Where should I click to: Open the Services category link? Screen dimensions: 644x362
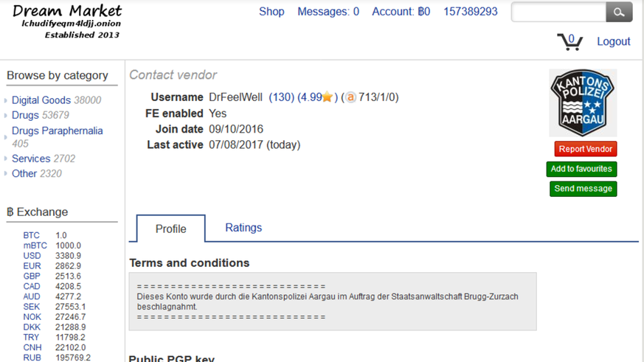pyautogui.click(x=31, y=159)
